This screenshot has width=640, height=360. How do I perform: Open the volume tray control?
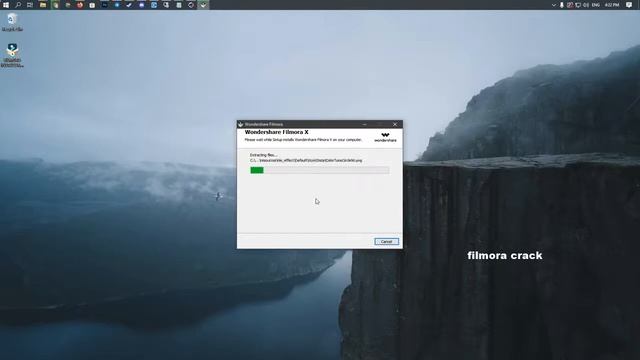pos(586,5)
